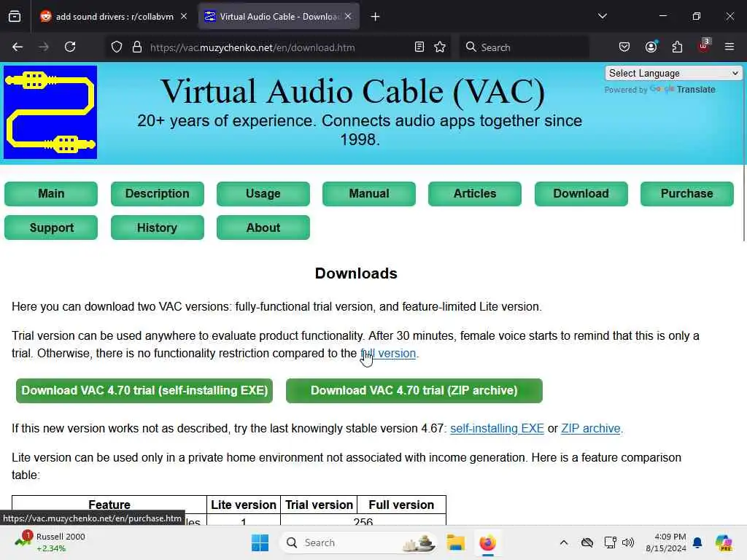Viewport: 747px width, 560px height.
Task: Download VAC 4.70 trial ZIP archive
Action: pos(414,391)
